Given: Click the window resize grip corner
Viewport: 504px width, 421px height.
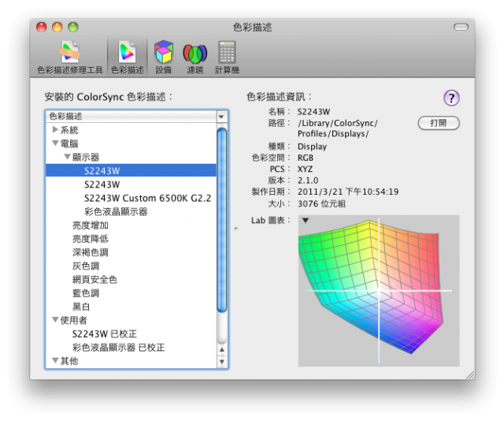Looking at the screenshot, I should coord(470,374).
